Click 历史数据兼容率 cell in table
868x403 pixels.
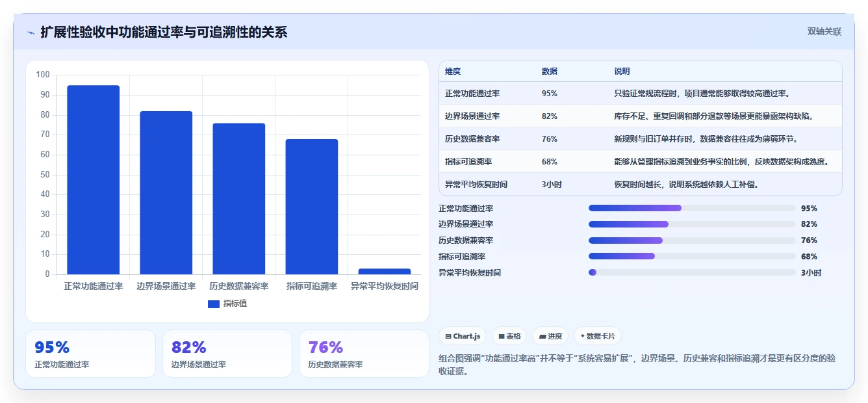coord(472,139)
